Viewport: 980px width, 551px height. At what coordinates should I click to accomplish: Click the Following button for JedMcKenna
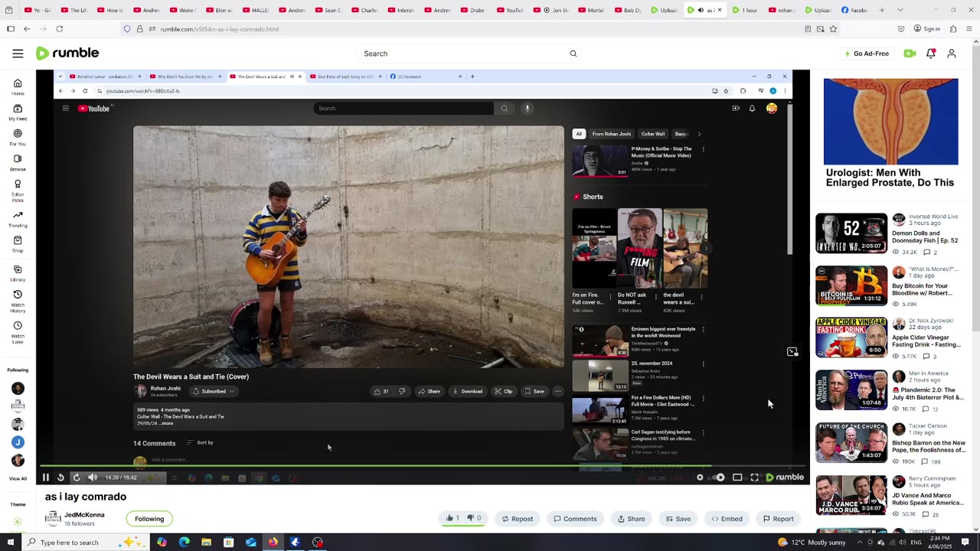tap(149, 519)
